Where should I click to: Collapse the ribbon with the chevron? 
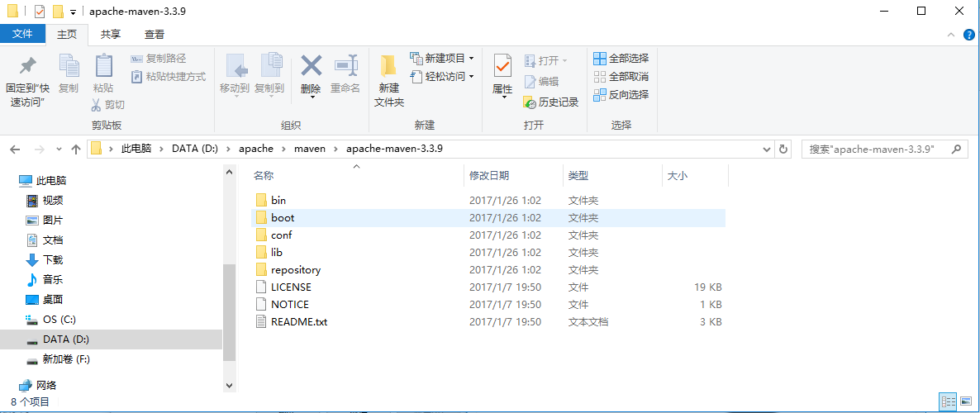coord(951,35)
